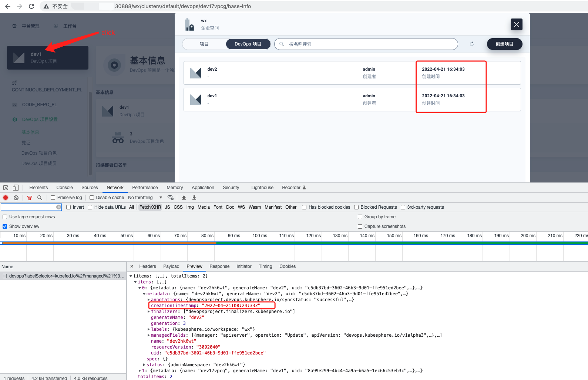Click the wx enterprise space building icon
Viewport: 588px width, 380px height.
point(189,25)
